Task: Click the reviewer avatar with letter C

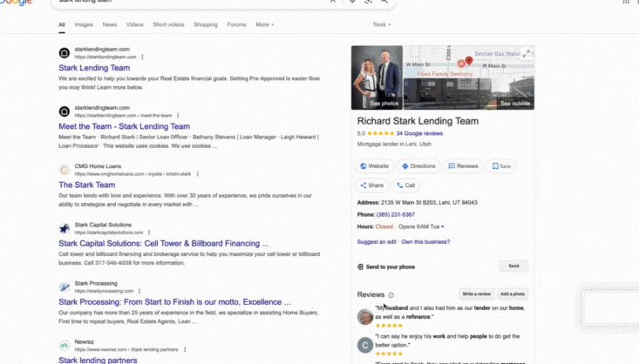Action: [x=365, y=345]
